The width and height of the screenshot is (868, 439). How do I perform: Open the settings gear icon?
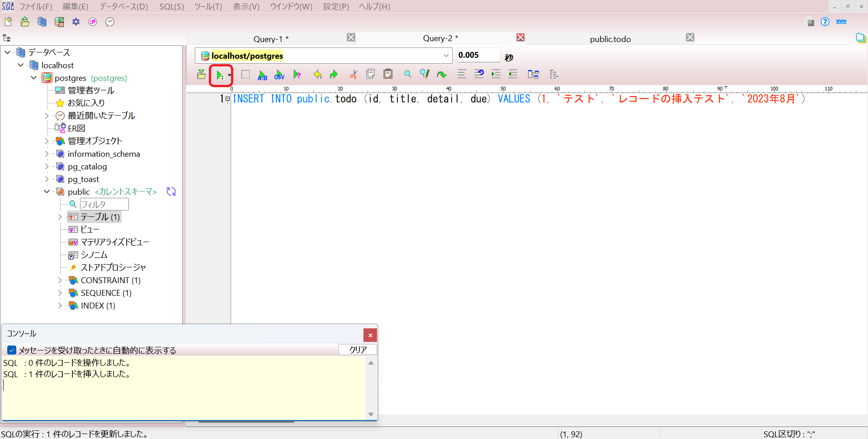75,21
